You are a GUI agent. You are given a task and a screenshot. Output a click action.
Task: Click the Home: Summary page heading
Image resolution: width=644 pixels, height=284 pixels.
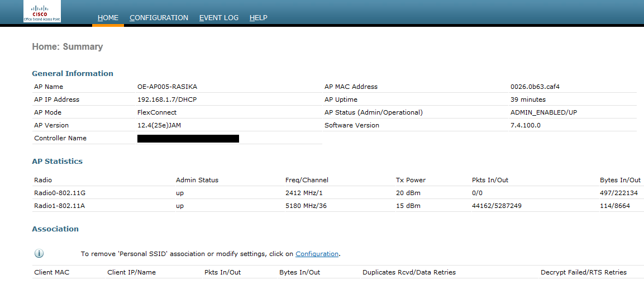68,47
